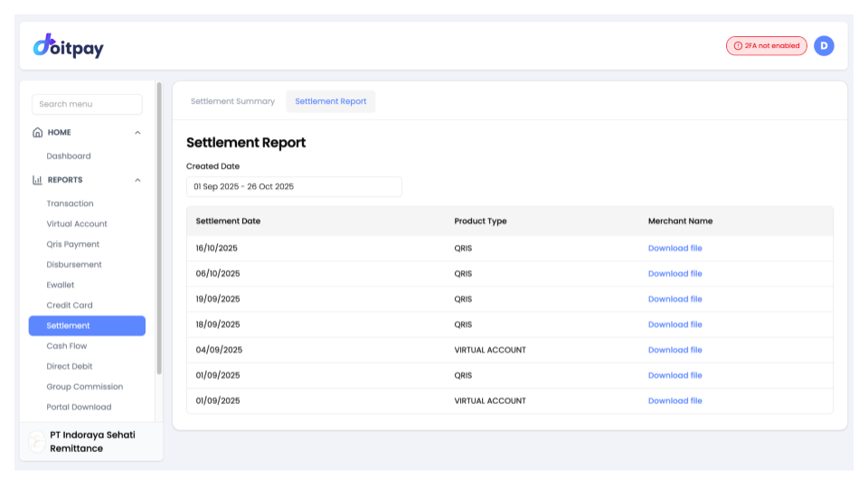Focus the Search menu field
This screenshot has width=868, height=488.
coord(87,104)
